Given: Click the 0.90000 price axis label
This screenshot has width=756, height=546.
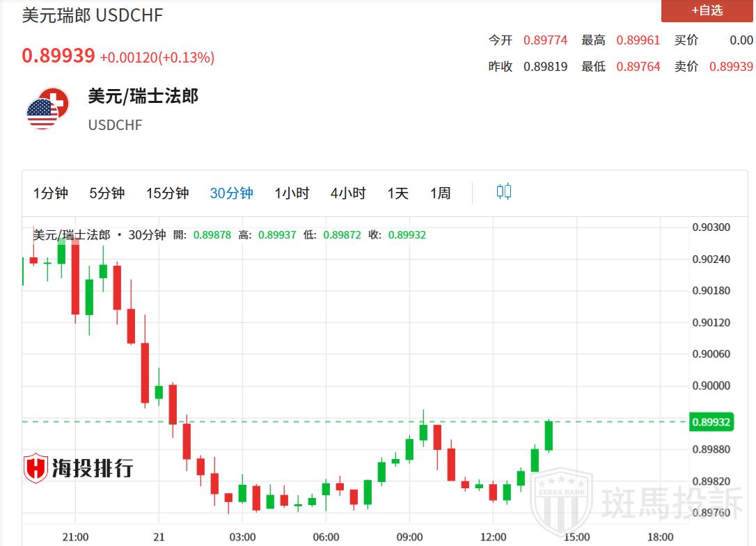Looking at the screenshot, I should point(711,386).
